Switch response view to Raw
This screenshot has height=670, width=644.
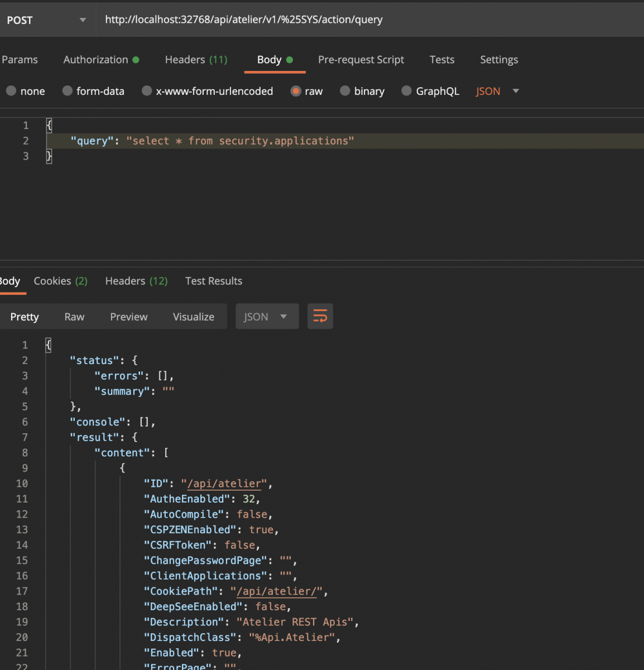(x=74, y=317)
